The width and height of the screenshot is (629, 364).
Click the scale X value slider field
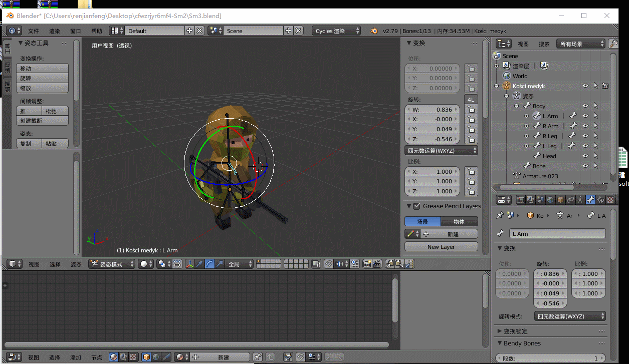[x=432, y=172]
